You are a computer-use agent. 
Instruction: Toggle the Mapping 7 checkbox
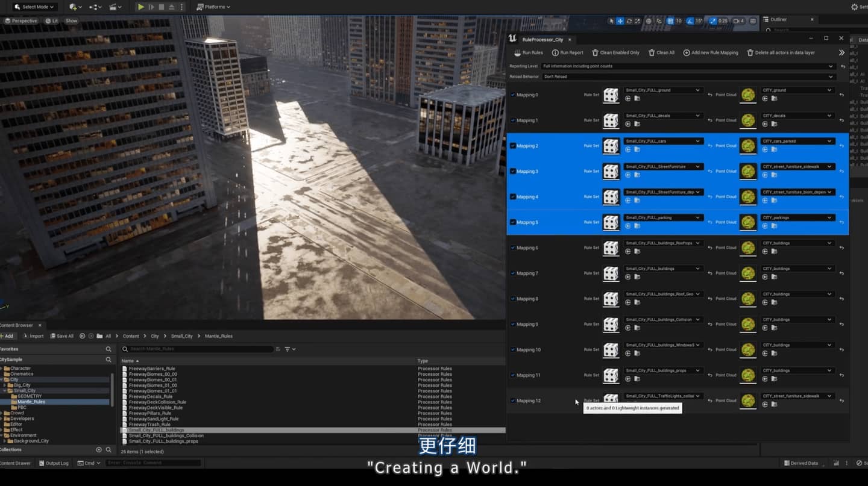pyautogui.click(x=513, y=273)
